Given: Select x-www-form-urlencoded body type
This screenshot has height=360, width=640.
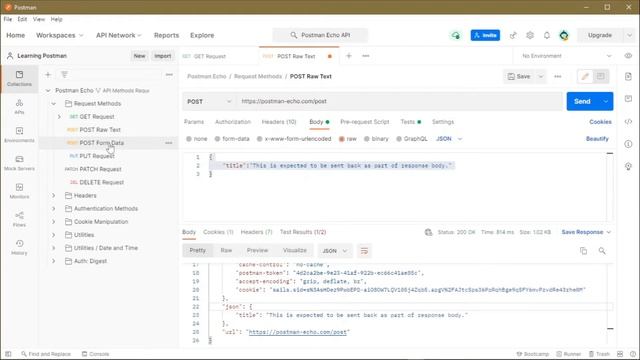Looking at the screenshot, I should pos(260,139).
